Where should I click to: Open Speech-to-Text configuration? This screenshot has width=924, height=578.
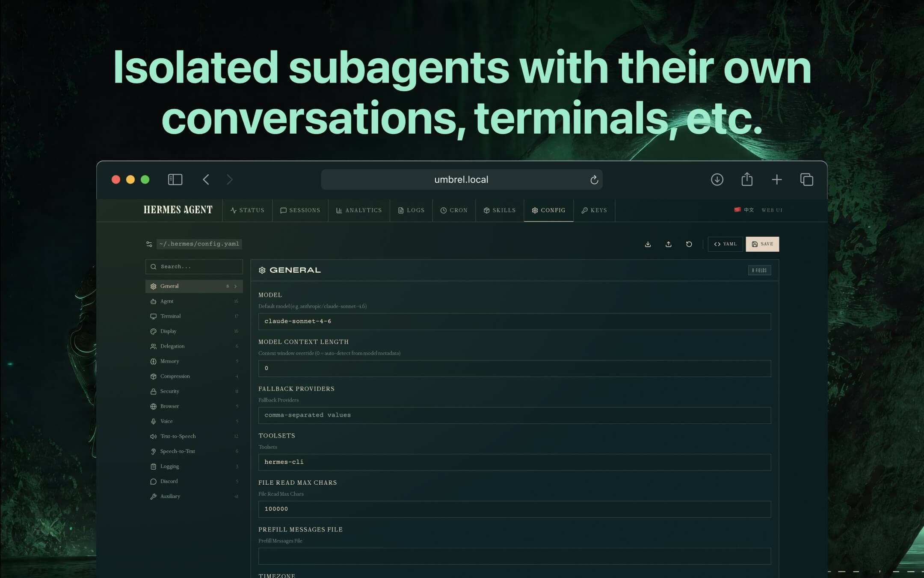coord(178,451)
